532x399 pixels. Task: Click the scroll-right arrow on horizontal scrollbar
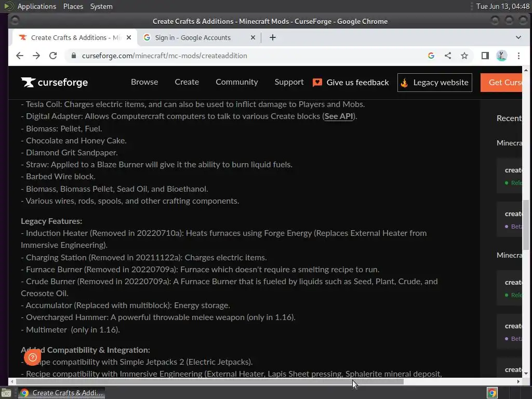coord(518,382)
